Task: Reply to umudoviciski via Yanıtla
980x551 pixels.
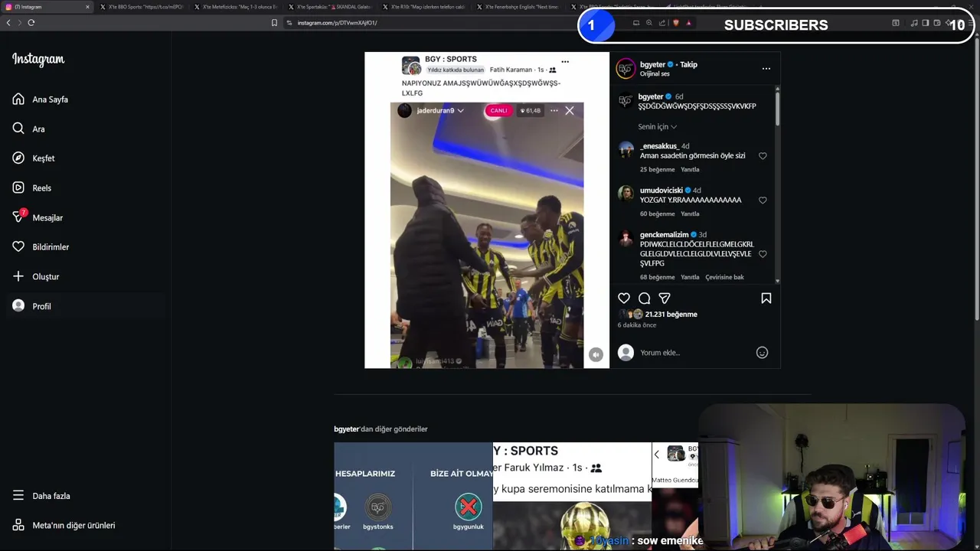Action: tap(690, 214)
